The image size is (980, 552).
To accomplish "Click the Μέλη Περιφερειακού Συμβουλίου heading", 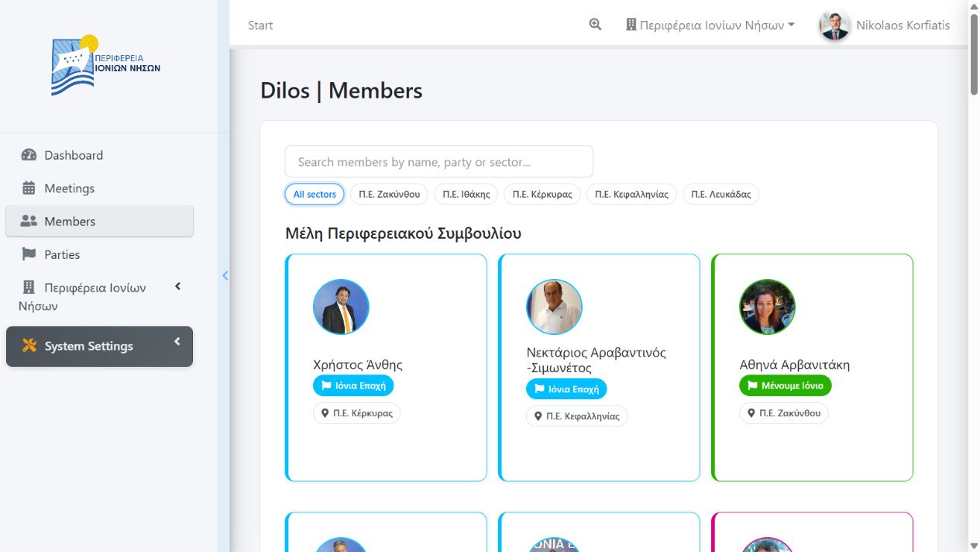I will [403, 233].
